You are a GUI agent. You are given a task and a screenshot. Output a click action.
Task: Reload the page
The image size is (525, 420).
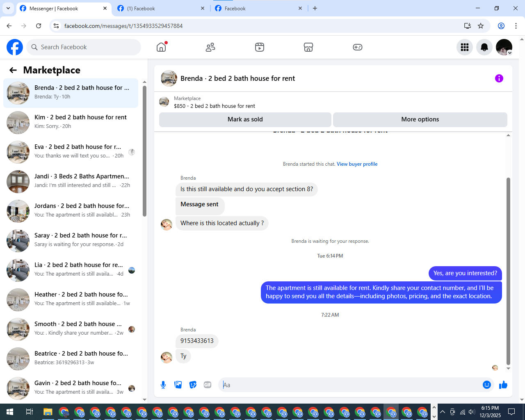pos(39,26)
